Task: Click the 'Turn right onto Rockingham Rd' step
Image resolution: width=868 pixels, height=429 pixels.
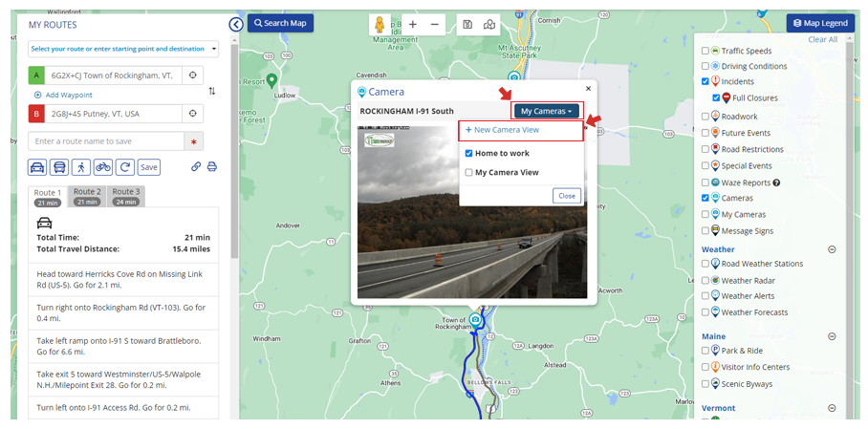Action: [123, 312]
